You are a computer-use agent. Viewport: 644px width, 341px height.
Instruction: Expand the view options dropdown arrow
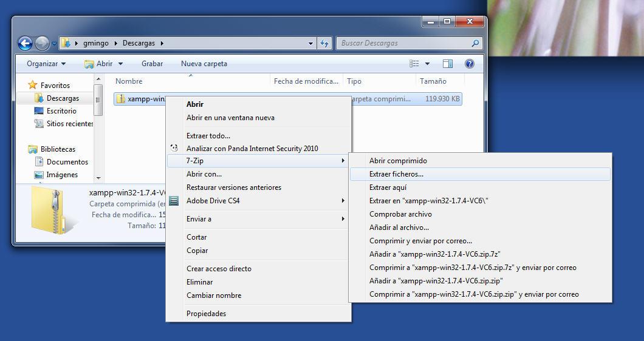(427, 64)
